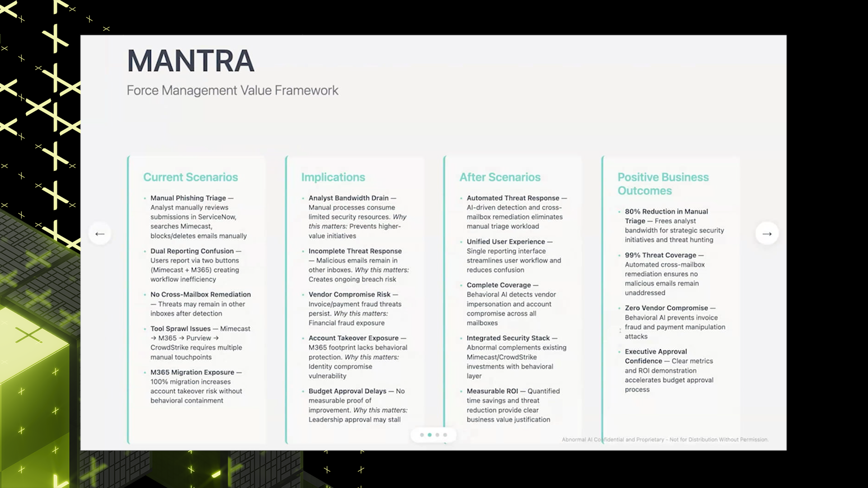Click the MANTRA title heading
Viewport: 868px width, 488px height.
coord(191,61)
